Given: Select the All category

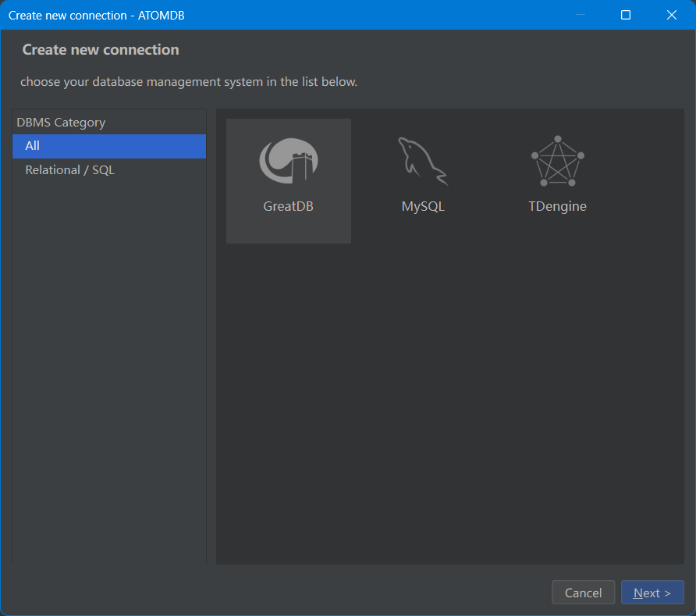Looking at the screenshot, I should [109, 146].
